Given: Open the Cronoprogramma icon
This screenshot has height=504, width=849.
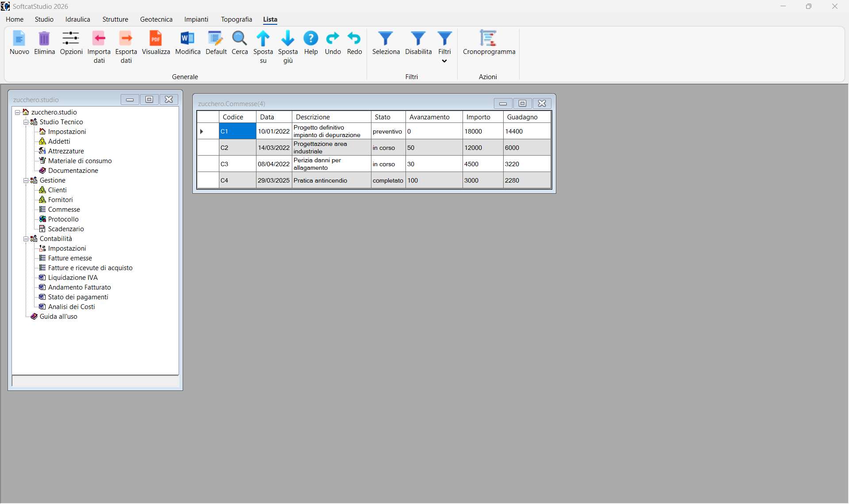Looking at the screenshot, I should tap(489, 38).
